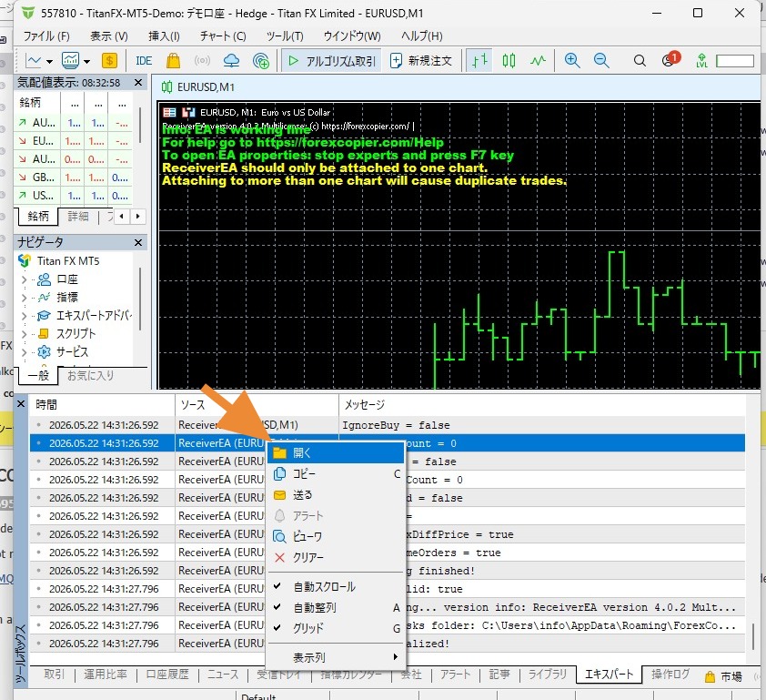Click the left tab scroll arrow in Market Watch

click(x=122, y=216)
